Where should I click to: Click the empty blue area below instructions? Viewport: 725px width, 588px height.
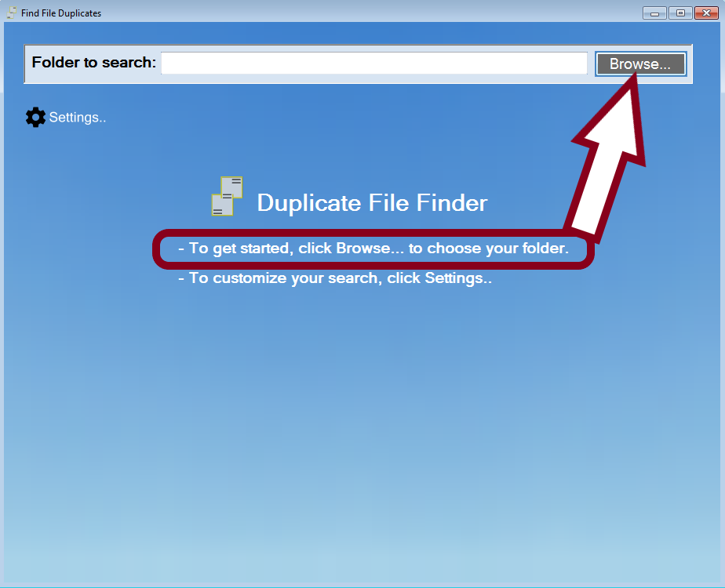click(361, 431)
